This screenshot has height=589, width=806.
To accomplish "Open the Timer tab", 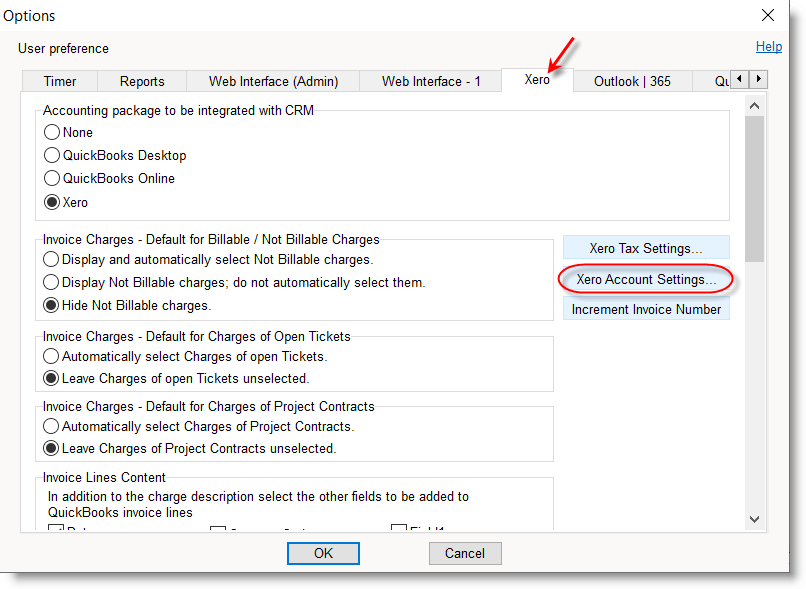I will click(x=59, y=81).
